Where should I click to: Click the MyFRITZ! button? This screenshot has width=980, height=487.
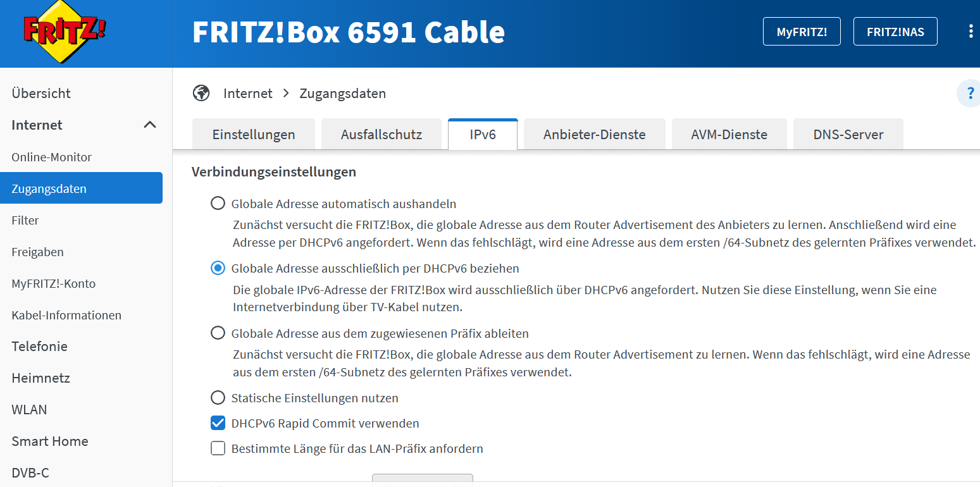pyautogui.click(x=802, y=32)
